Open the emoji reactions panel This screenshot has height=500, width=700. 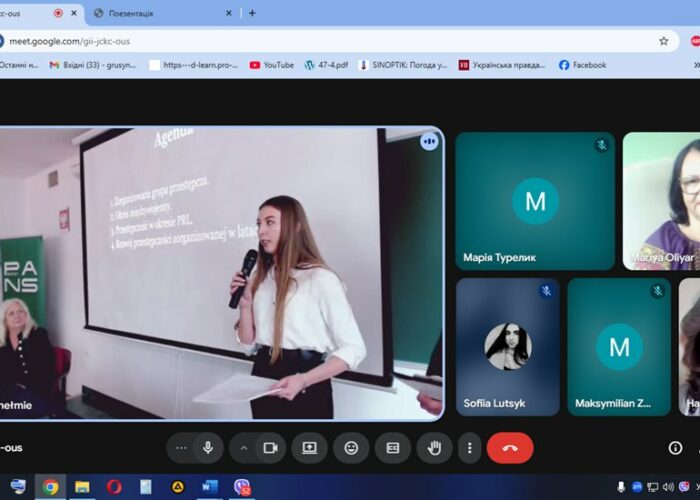click(x=351, y=448)
